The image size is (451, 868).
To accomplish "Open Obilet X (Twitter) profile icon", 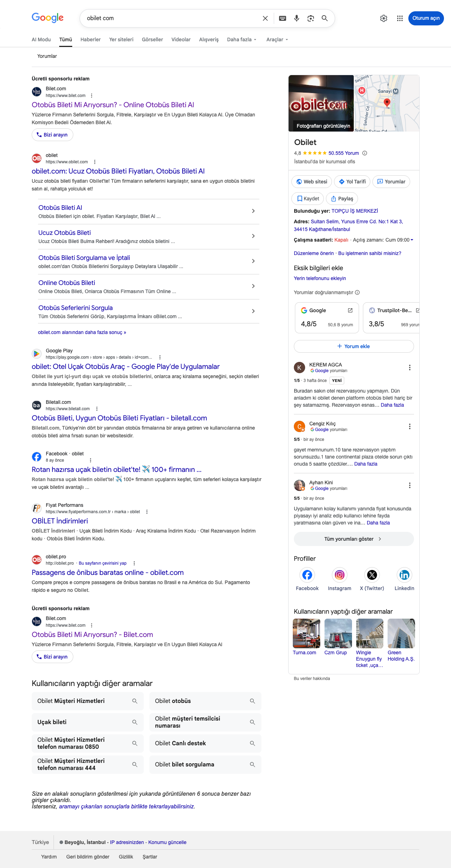I will (x=372, y=575).
